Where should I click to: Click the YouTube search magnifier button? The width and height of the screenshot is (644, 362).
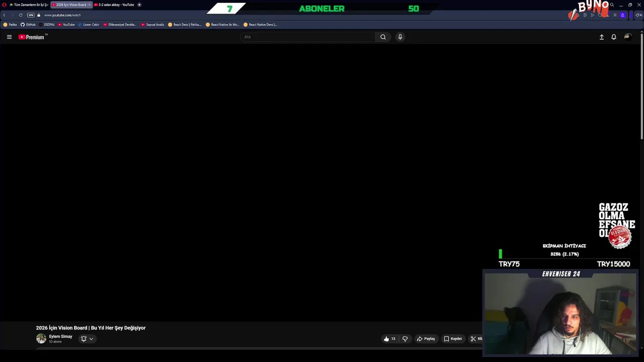point(383,37)
